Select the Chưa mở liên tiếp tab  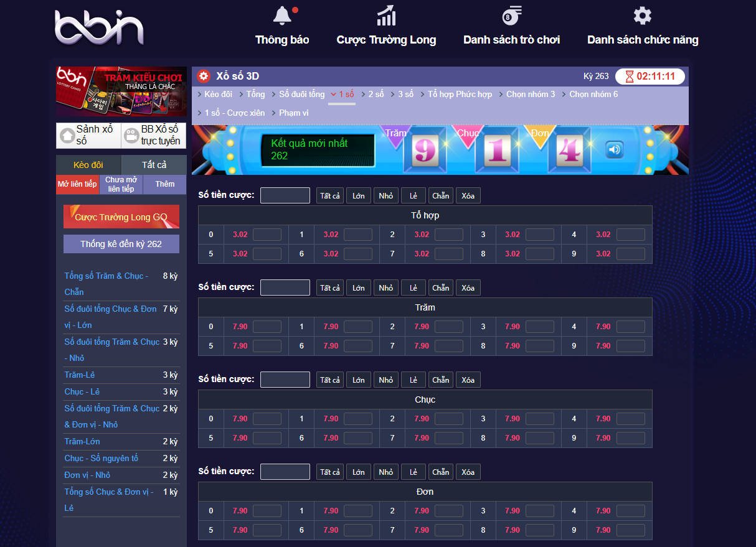pos(121,184)
